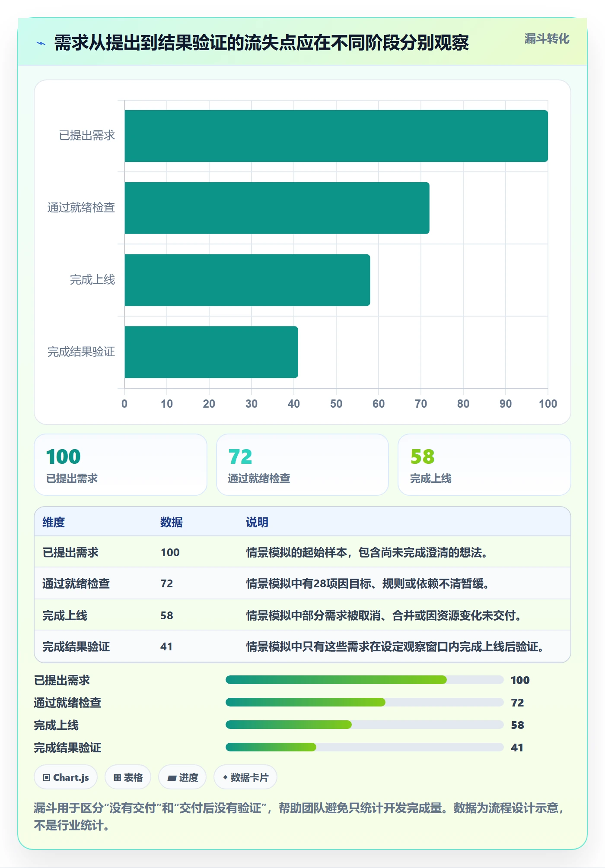Click the 通过就绪检查 cell in the table

click(76, 583)
